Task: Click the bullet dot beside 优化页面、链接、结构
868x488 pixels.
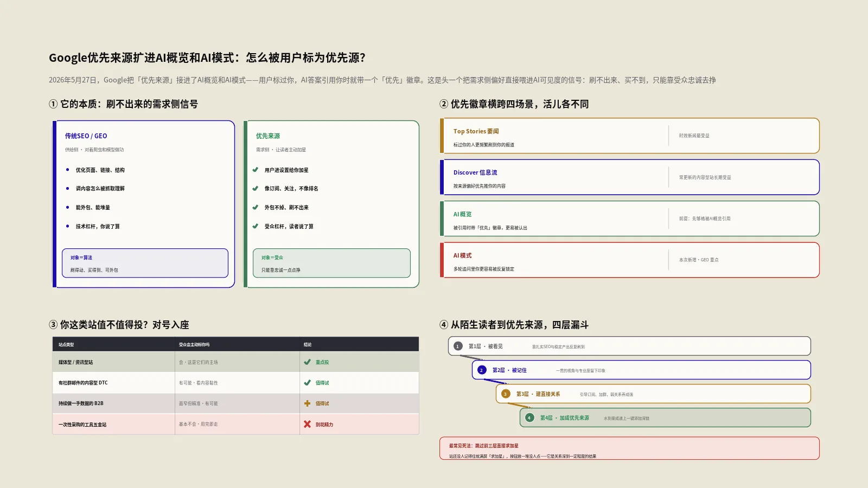Action: click(67, 170)
